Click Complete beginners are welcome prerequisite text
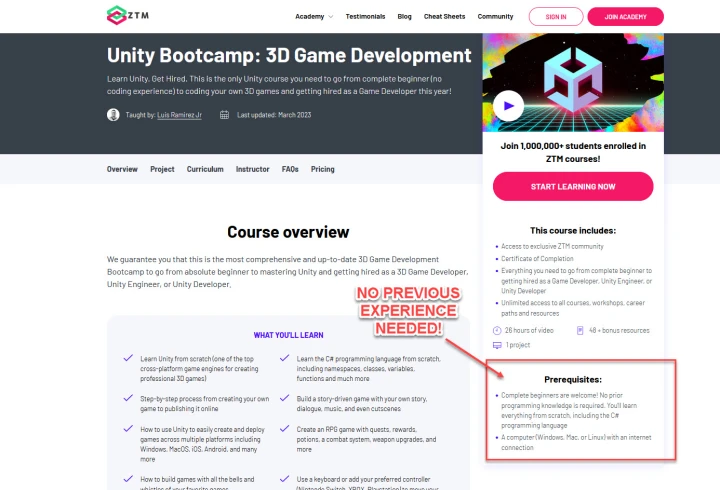Screen dimensions: 720x490 [x=569, y=410]
